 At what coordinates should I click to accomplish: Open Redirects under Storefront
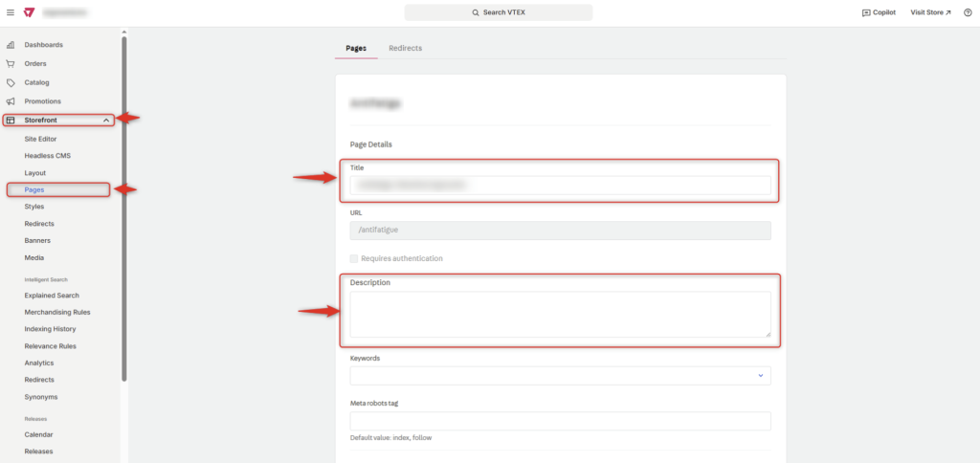39,224
